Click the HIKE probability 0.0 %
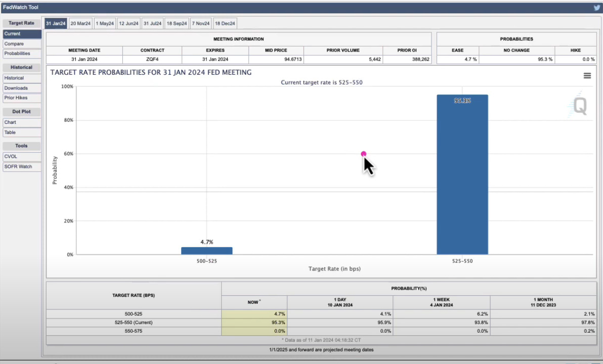Viewport: 603px width, 364px height. tap(588, 59)
